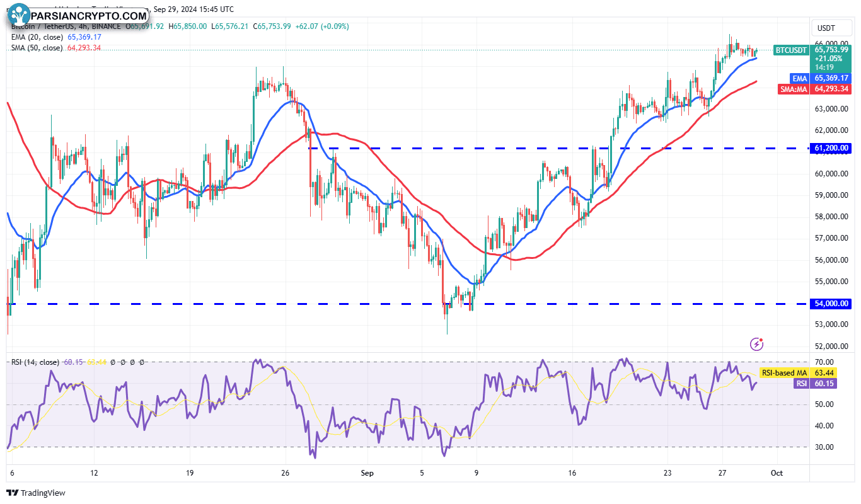Click the 54,000.00 support level label
Image resolution: width=861 pixels, height=504 pixels.
[832, 304]
